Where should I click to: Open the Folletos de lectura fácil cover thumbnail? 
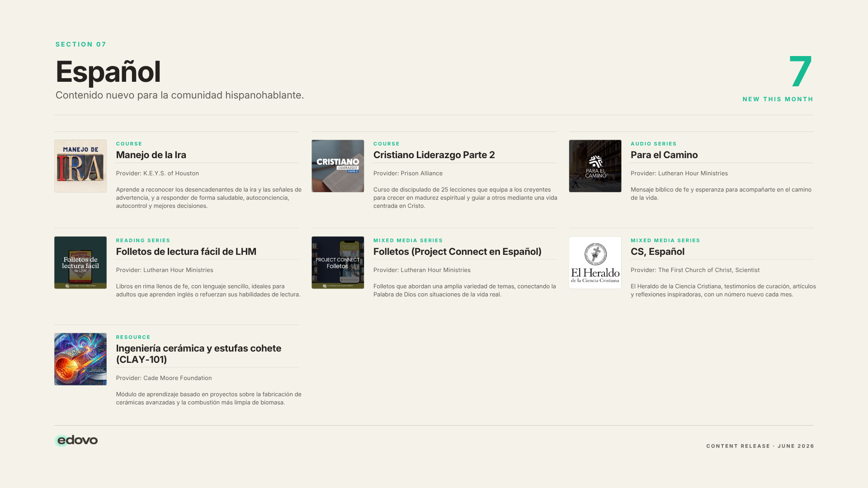coord(80,263)
